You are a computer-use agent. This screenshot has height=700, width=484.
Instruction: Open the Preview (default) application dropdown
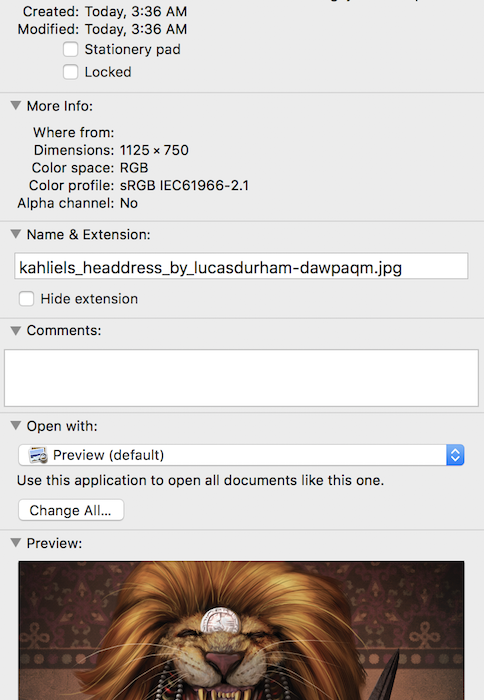[241, 455]
